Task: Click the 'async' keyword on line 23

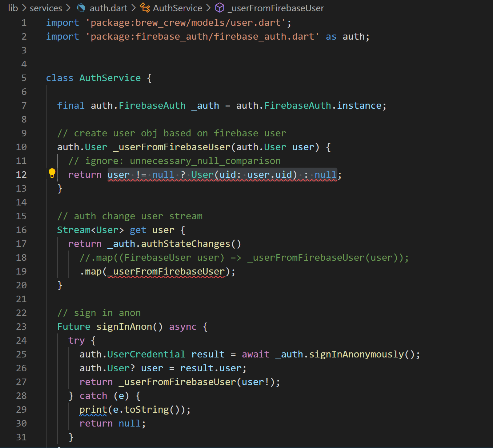Action: pos(183,327)
